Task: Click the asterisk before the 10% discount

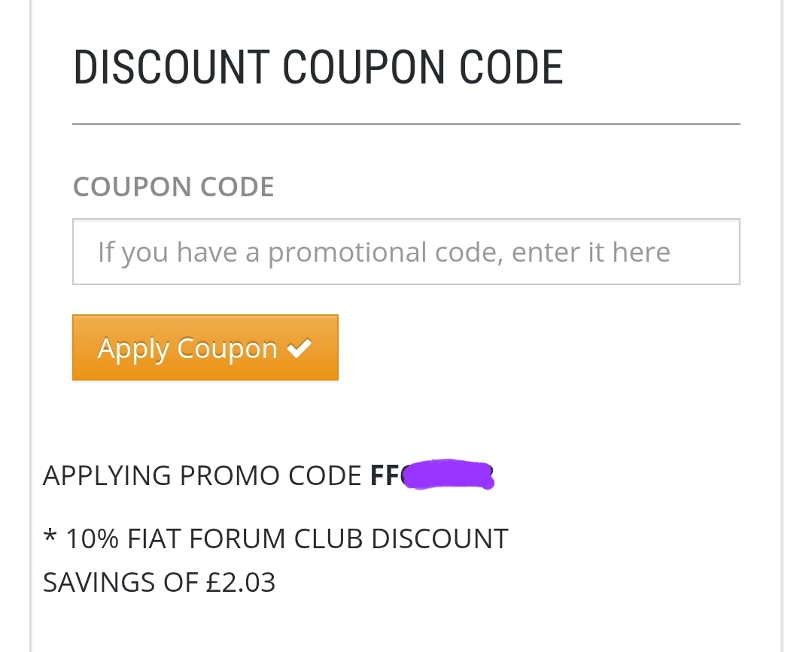Action: pos(50,537)
